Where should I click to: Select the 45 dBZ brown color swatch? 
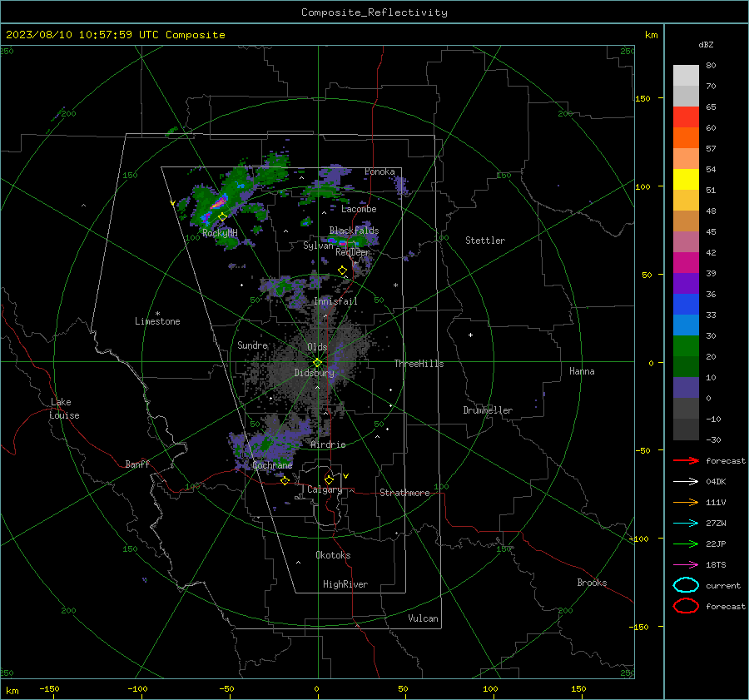pyautogui.click(x=686, y=221)
